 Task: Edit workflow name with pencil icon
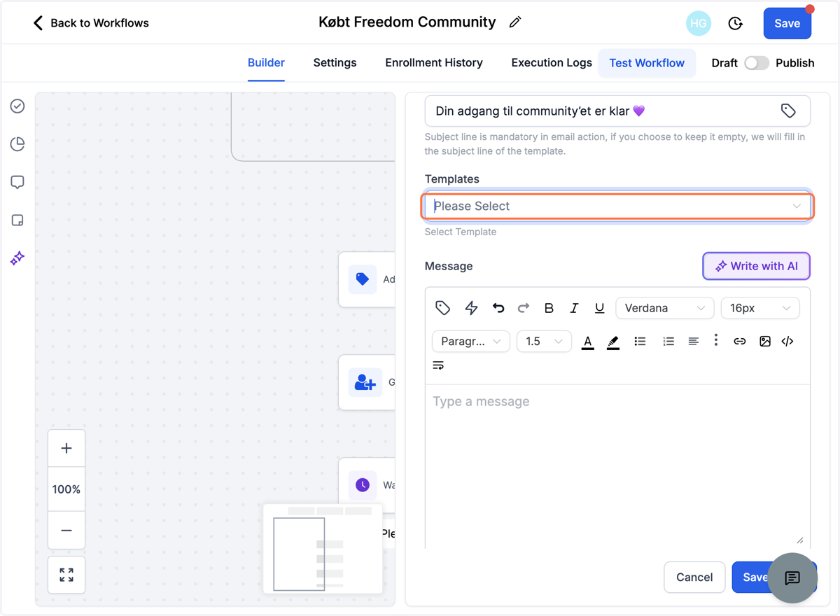tap(515, 22)
